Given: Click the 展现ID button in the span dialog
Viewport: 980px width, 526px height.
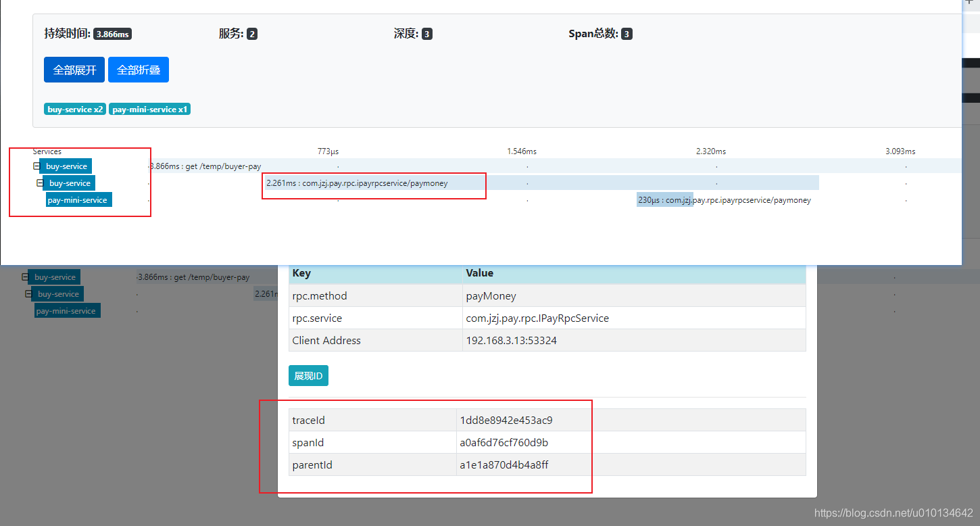Looking at the screenshot, I should pyautogui.click(x=308, y=376).
